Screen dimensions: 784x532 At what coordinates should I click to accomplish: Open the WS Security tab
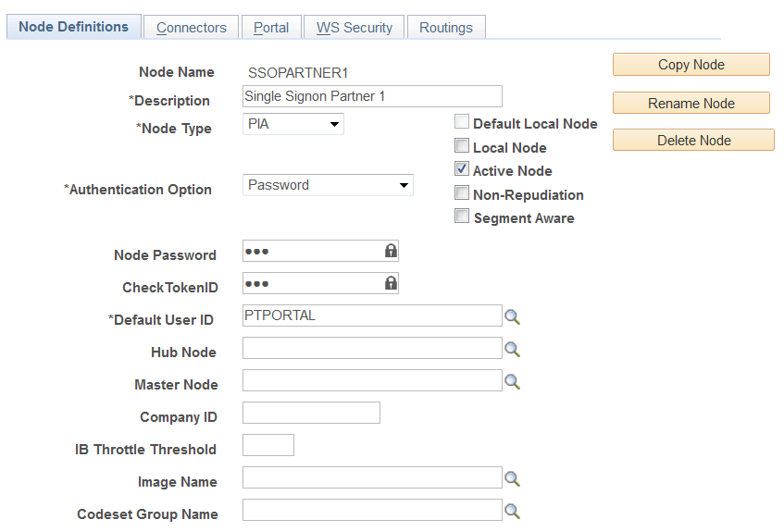coord(355,28)
